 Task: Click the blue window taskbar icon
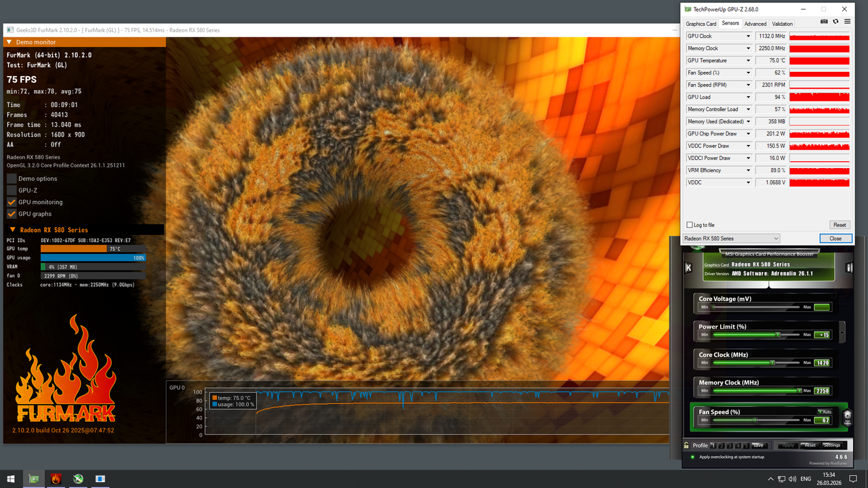(x=100, y=479)
